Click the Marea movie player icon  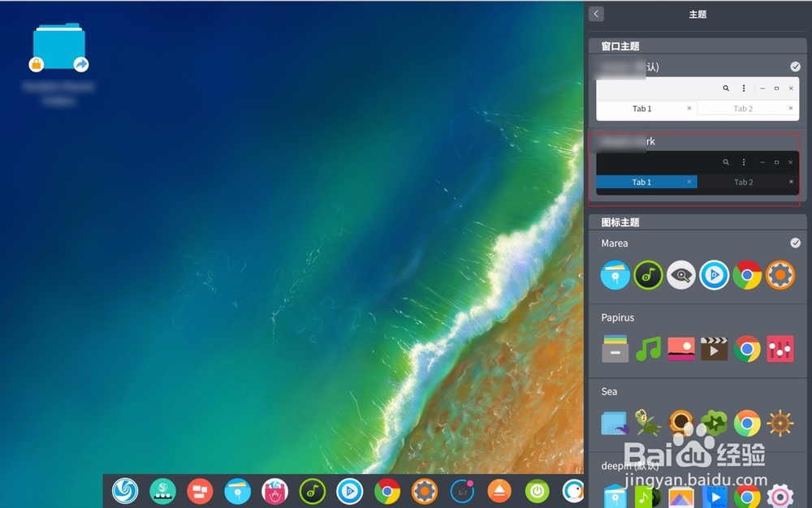click(714, 274)
